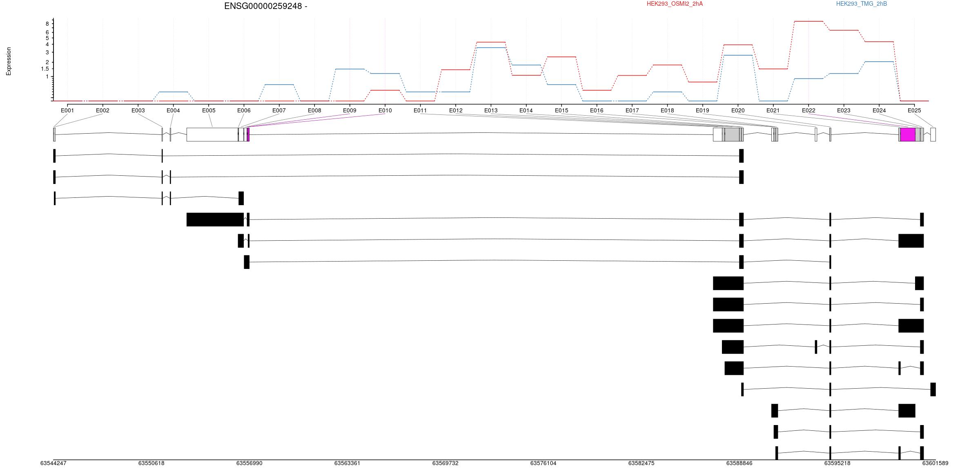Image resolution: width=980 pixels, height=470 pixels.
Task: Click exon label E005
Action: point(209,110)
